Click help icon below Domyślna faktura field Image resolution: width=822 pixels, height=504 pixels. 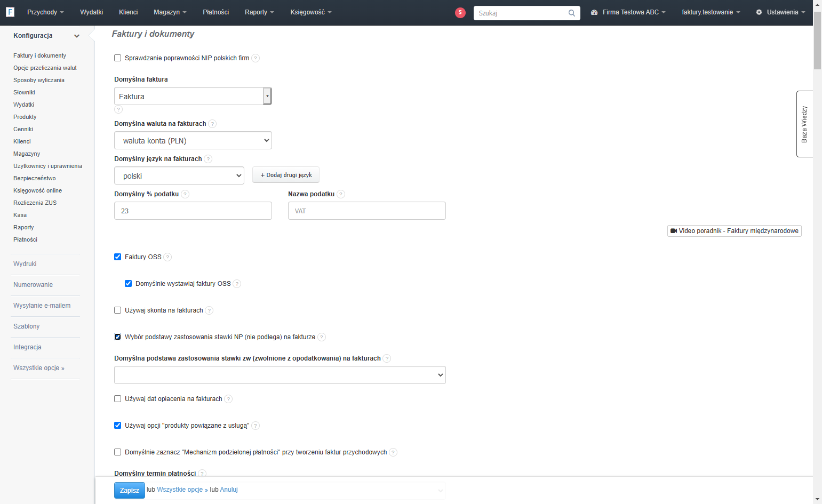[118, 109]
